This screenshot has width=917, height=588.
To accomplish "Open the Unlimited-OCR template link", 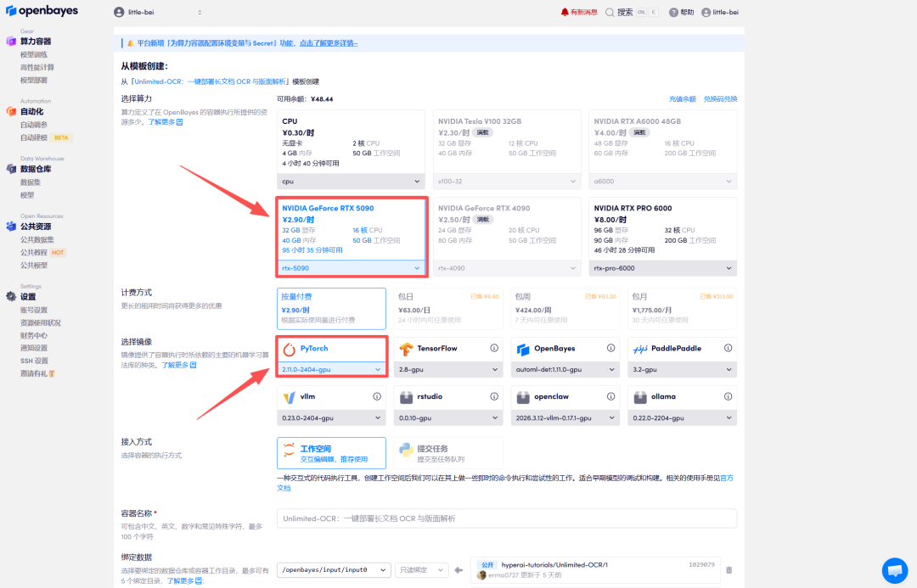I will (x=211, y=81).
